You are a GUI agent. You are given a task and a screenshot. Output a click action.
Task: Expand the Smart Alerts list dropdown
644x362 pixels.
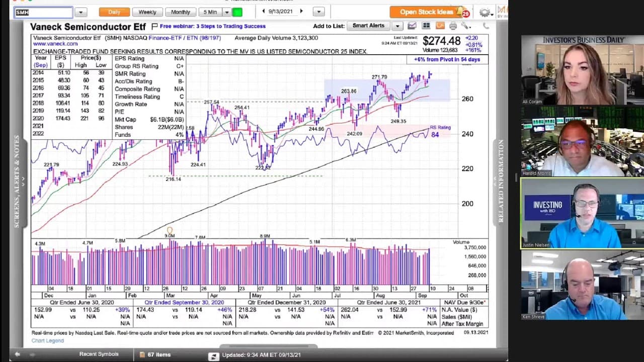pyautogui.click(x=397, y=26)
